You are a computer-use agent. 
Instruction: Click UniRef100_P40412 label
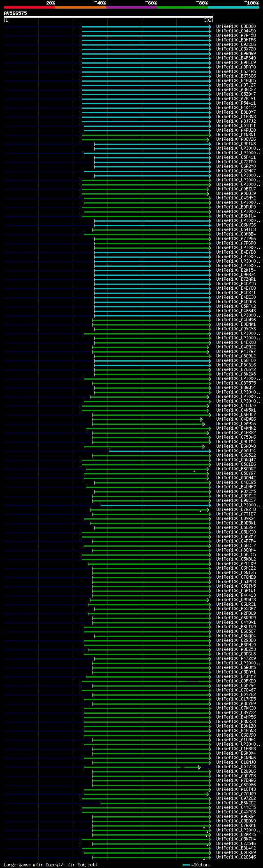pyautogui.click(x=236, y=108)
